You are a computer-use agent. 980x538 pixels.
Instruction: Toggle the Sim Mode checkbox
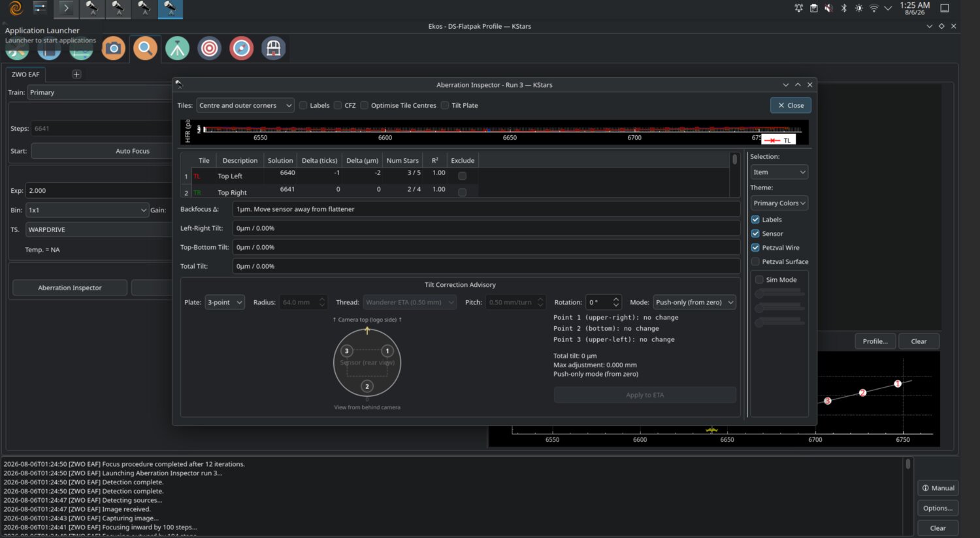pyautogui.click(x=759, y=280)
